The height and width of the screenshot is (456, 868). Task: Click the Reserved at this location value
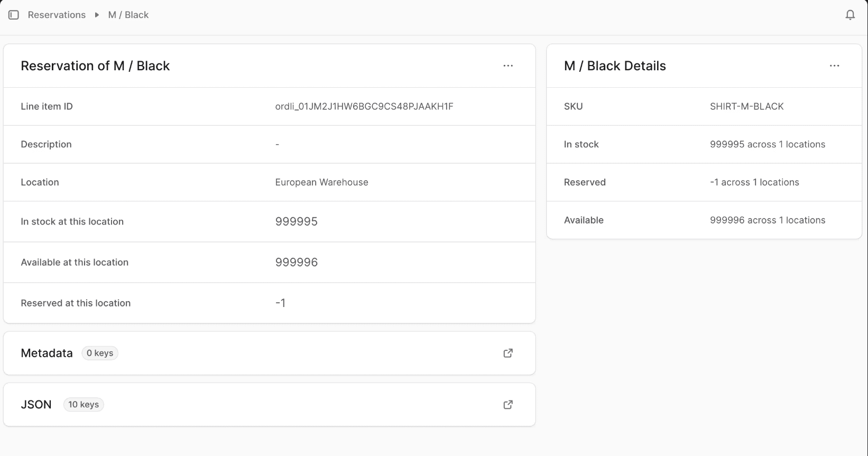coord(280,303)
